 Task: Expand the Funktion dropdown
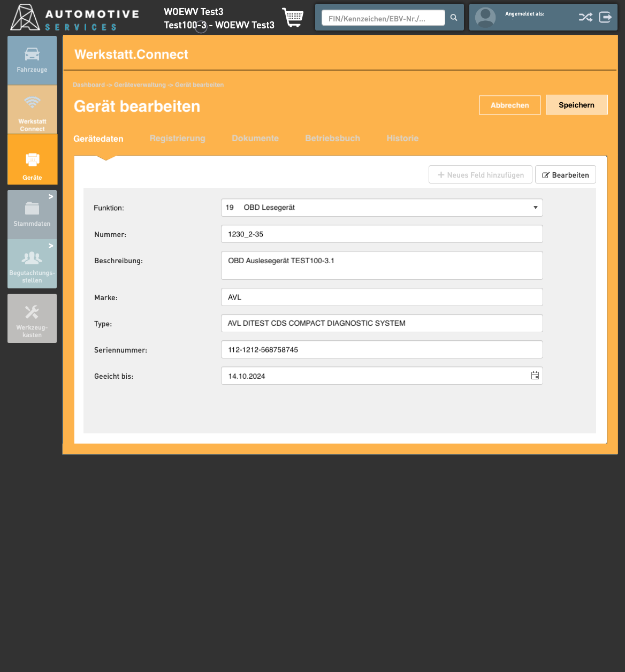[535, 208]
